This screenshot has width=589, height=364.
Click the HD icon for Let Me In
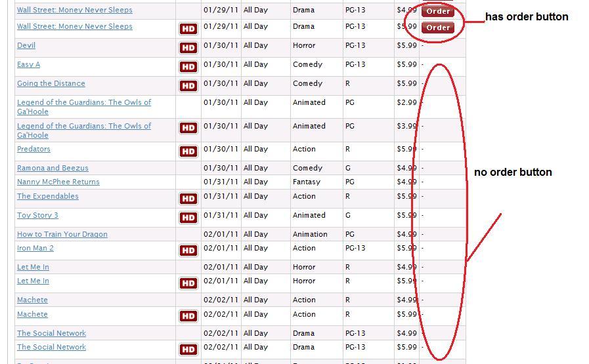pos(188,283)
